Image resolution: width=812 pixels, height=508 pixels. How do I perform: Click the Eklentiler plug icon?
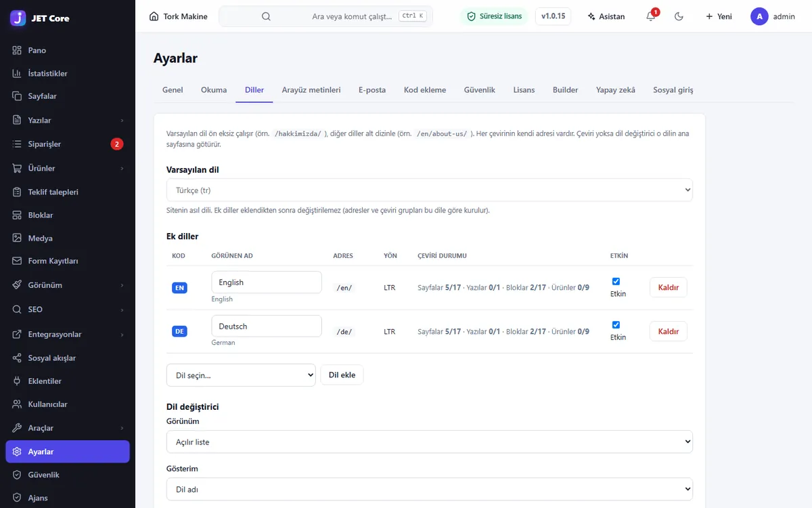(x=17, y=381)
